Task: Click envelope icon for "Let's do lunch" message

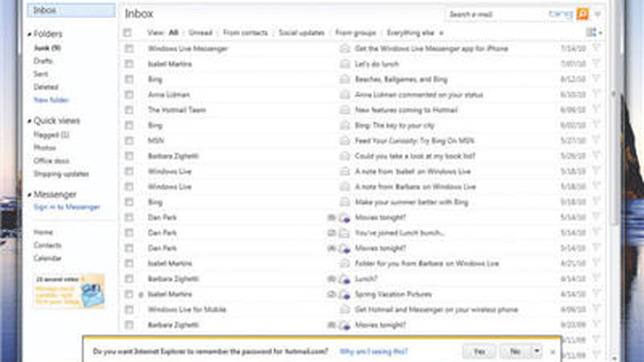Action: pyautogui.click(x=345, y=64)
